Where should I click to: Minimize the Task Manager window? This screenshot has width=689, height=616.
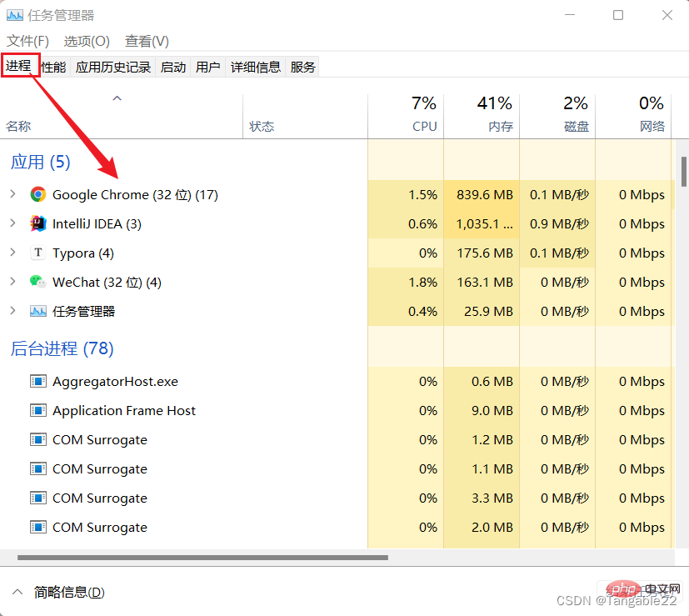click(570, 15)
